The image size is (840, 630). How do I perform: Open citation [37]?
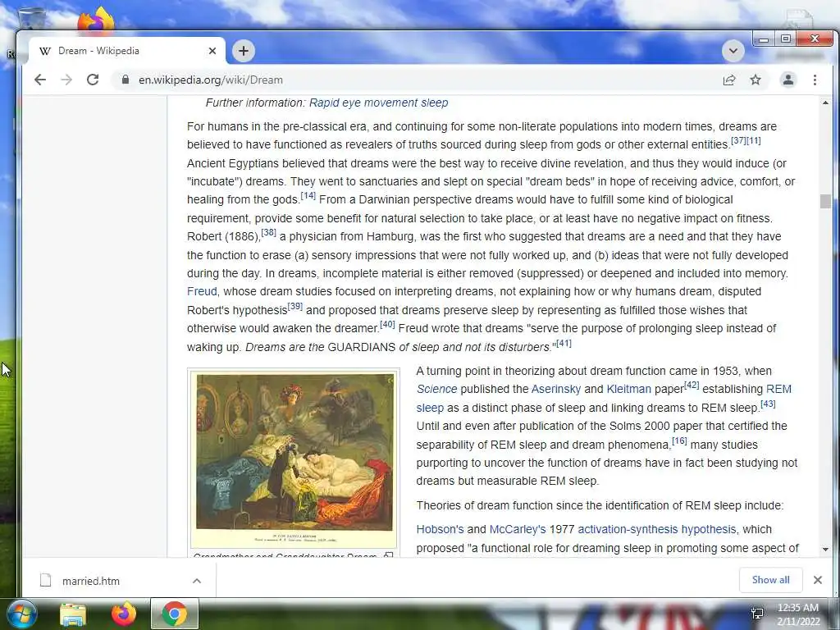tap(738, 140)
